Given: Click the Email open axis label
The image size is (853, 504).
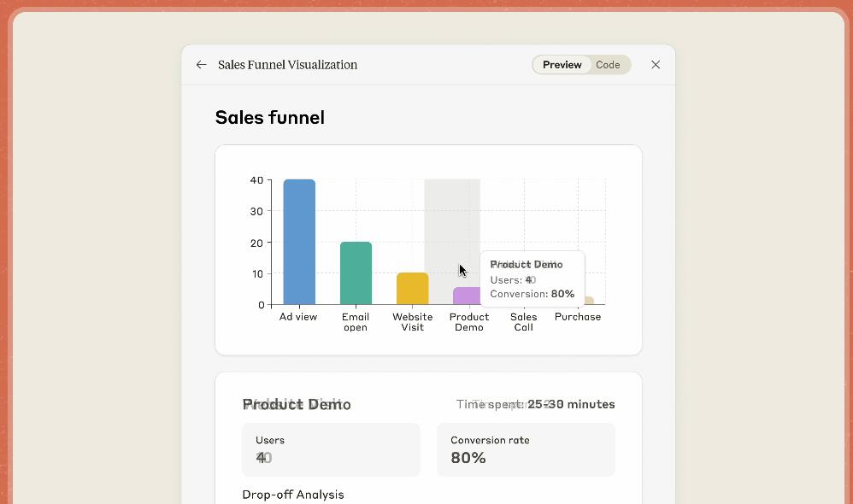Looking at the screenshot, I should [x=356, y=322].
